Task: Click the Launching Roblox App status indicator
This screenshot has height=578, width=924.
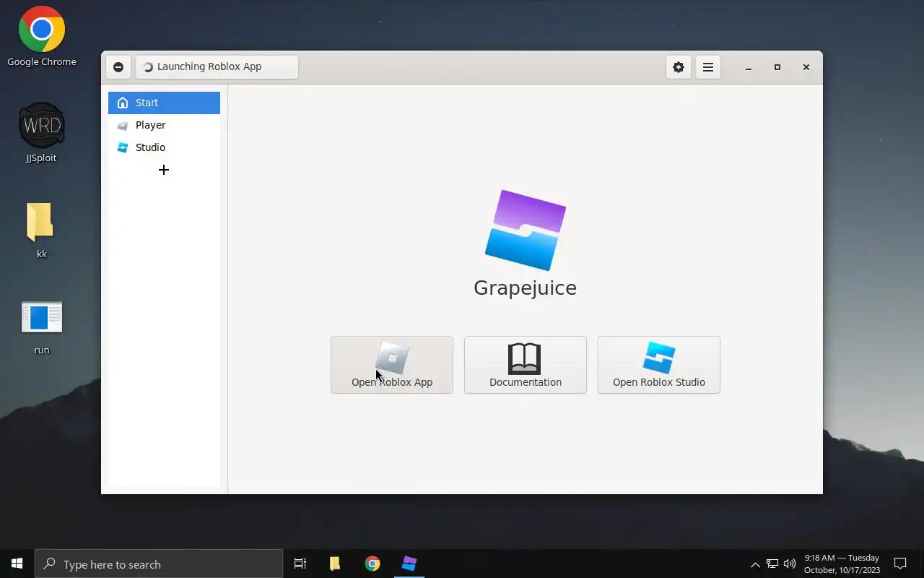Action: click(217, 67)
